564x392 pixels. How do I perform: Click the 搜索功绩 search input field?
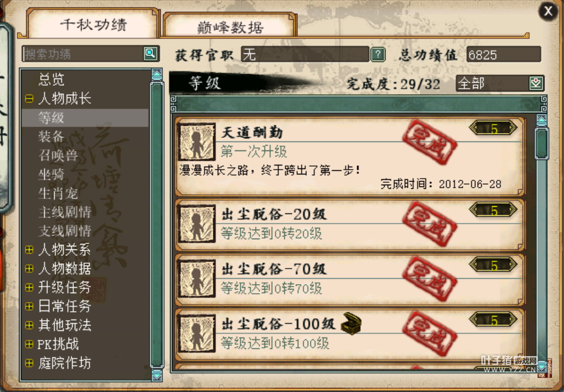click(83, 54)
